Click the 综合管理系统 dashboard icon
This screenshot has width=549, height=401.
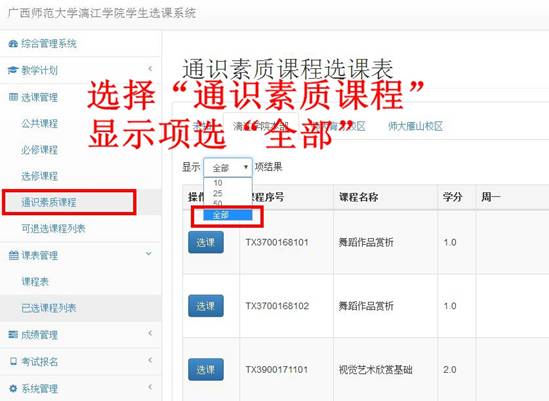coord(13,44)
